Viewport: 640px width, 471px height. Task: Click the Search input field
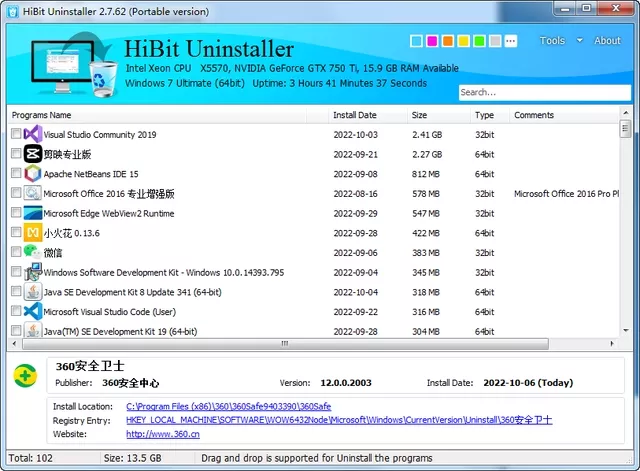pyautogui.click(x=544, y=92)
